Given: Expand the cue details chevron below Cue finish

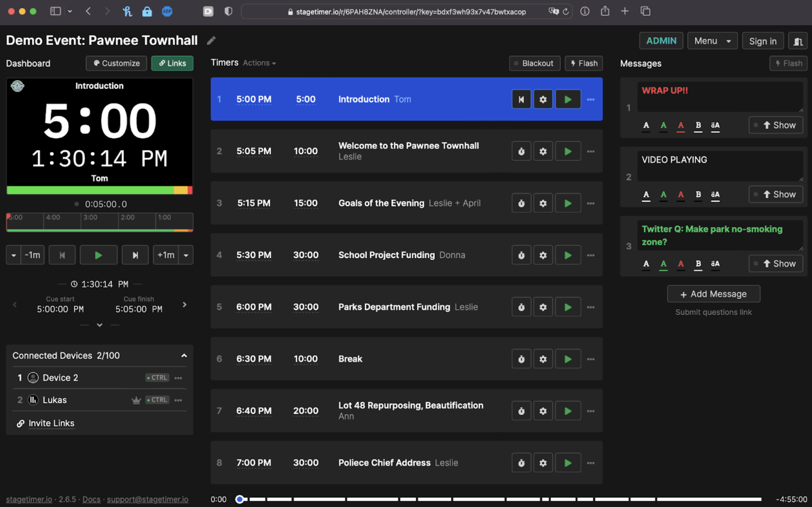Looking at the screenshot, I should tap(99, 325).
